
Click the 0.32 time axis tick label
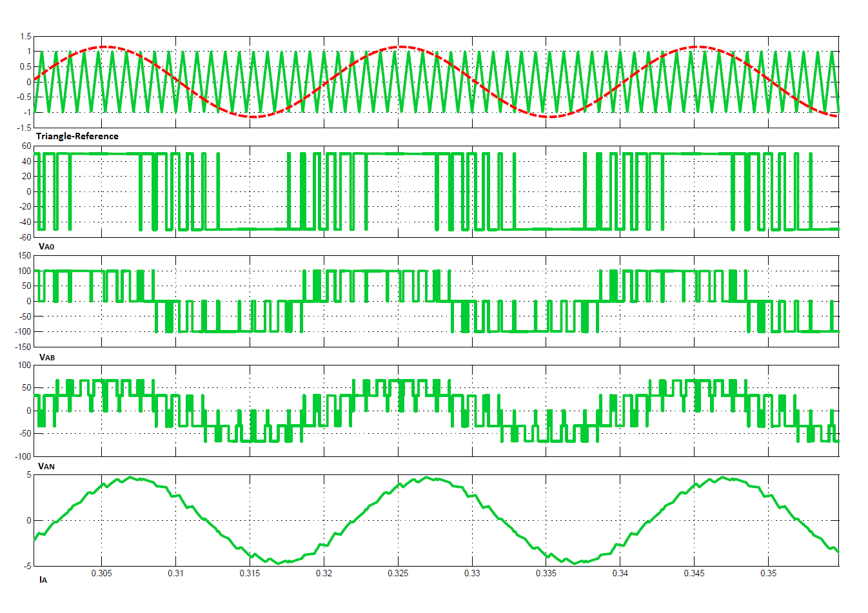324,573
